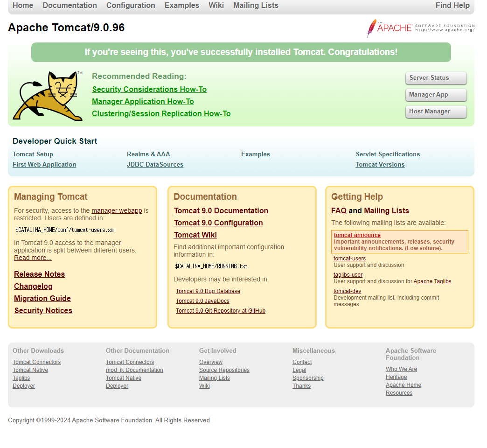This screenshot has width=487, height=448.
Task: Click Read more... in Managing Tomcat
Action: [33, 258]
